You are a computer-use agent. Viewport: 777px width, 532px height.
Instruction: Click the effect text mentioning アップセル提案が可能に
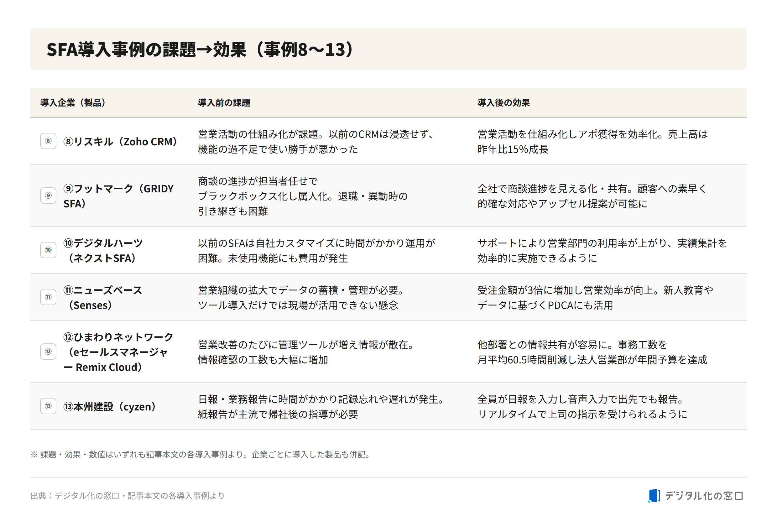click(x=592, y=196)
